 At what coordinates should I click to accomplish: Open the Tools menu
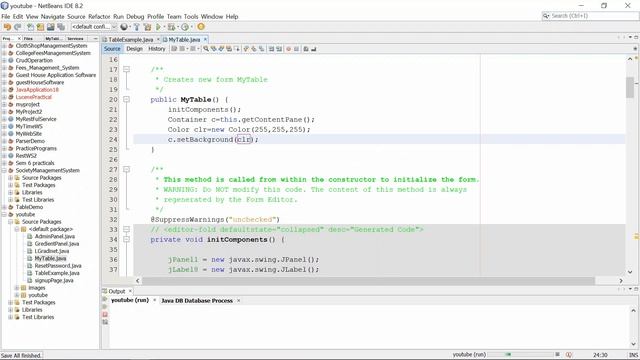191,16
